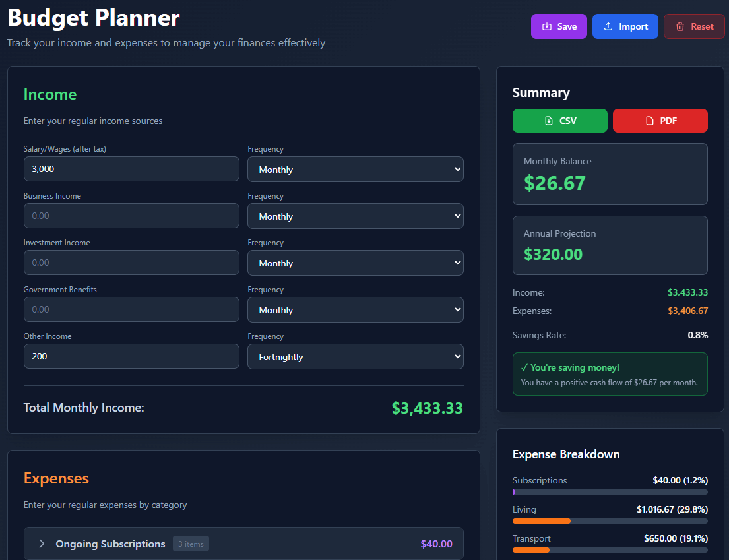Click the PDF document icon
Image resolution: width=729 pixels, height=560 pixels.
649,121
